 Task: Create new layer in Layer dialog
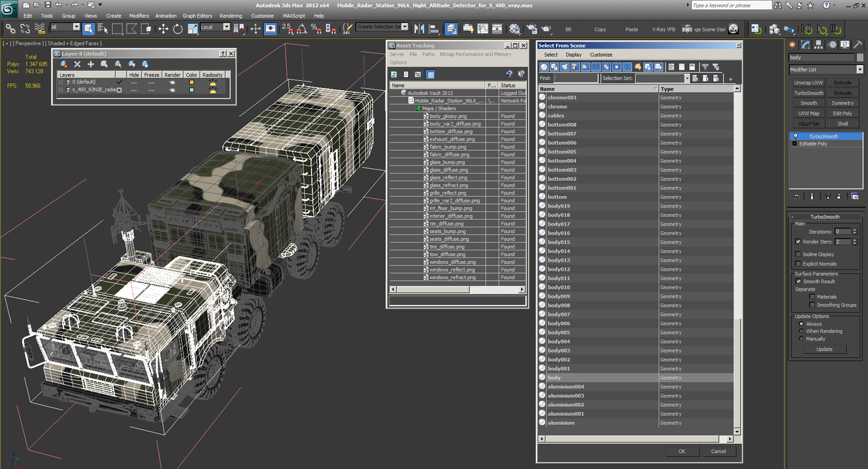(64, 64)
